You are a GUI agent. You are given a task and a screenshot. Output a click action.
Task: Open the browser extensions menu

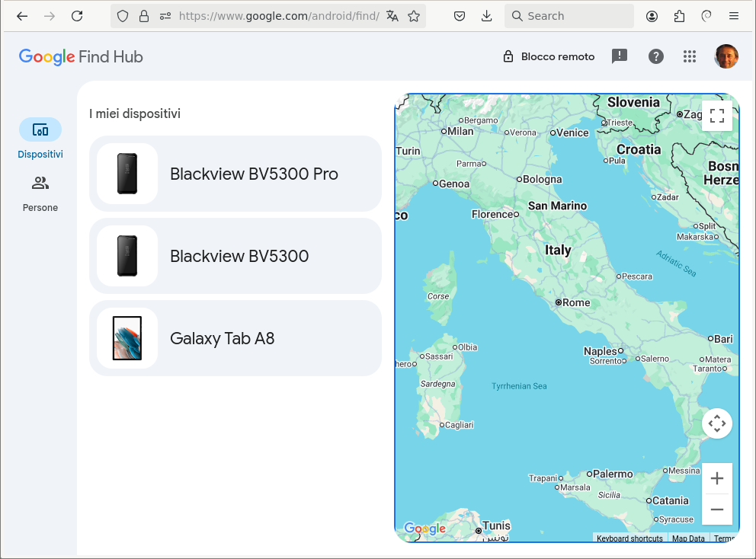(x=679, y=17)
